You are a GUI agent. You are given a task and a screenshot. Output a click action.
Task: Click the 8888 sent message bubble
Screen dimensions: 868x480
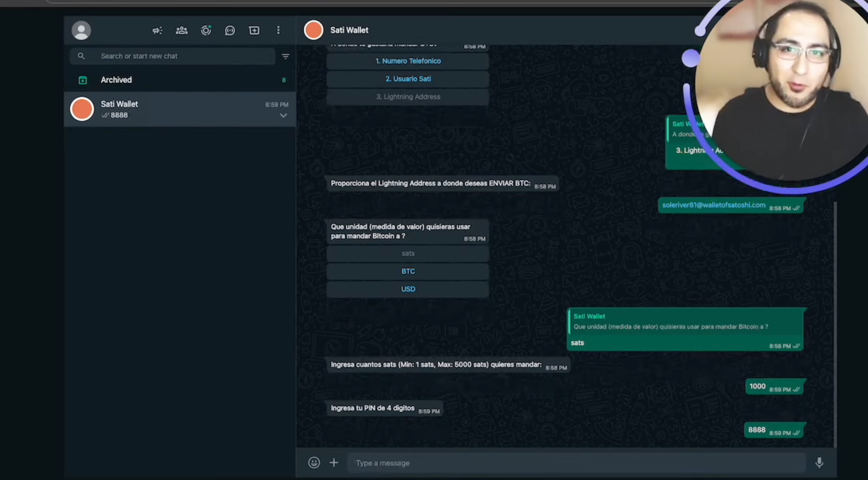[774, 430]
